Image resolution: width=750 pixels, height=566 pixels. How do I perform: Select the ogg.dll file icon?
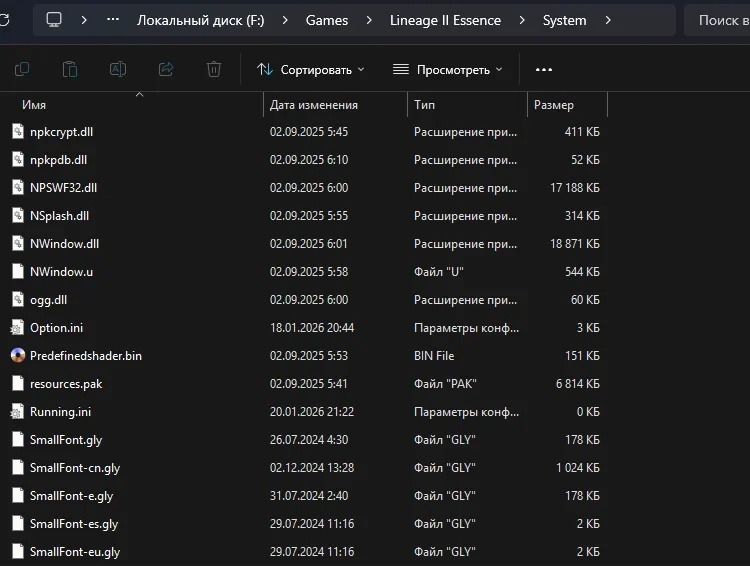pyautogui.click(x=18, y=300)
